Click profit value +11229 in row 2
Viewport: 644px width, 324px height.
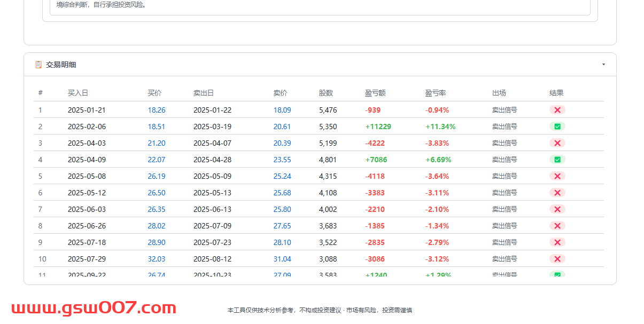(x=378, y=127)
